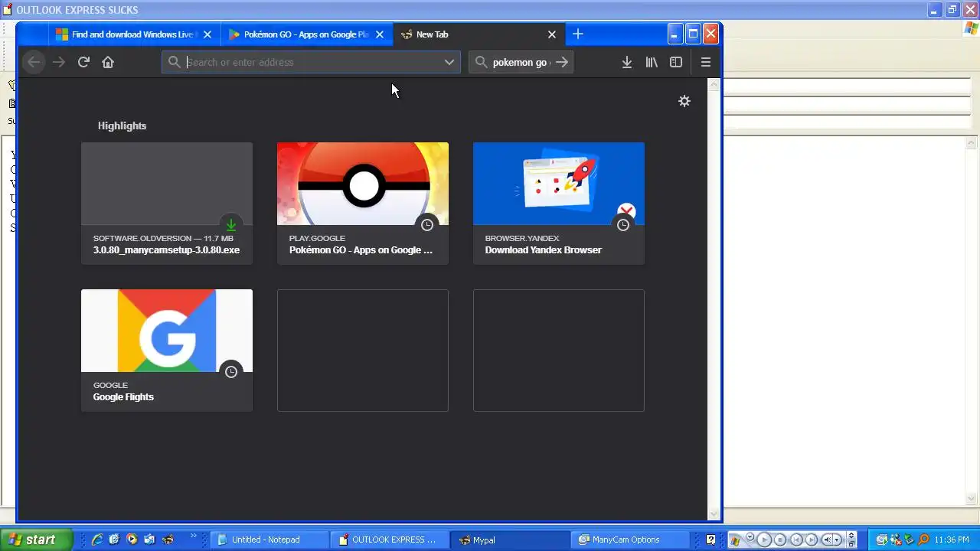
Task: Click the browser window scrollbar up arrow
Action: pos(714,84)
